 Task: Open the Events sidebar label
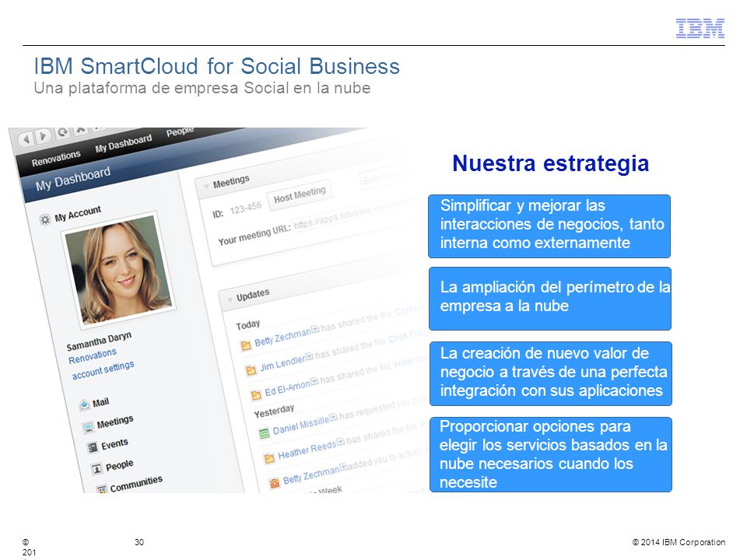tap(114, 444)
